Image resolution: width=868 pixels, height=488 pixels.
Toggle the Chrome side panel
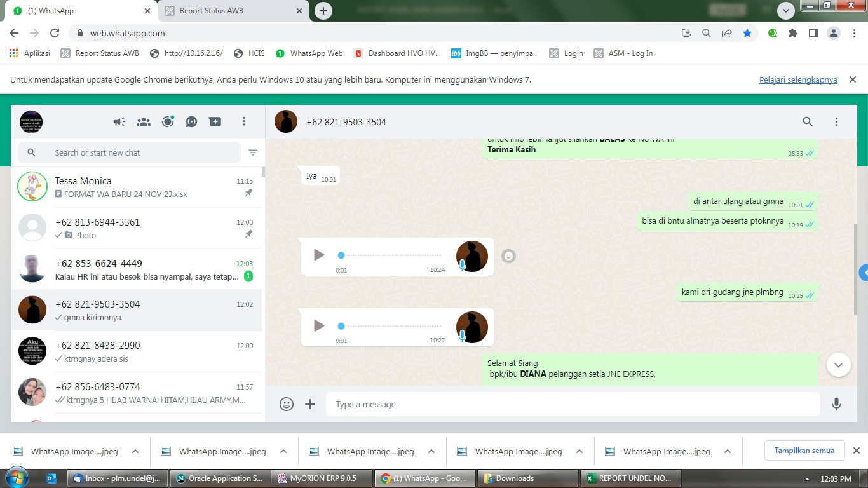coord(813,33)
